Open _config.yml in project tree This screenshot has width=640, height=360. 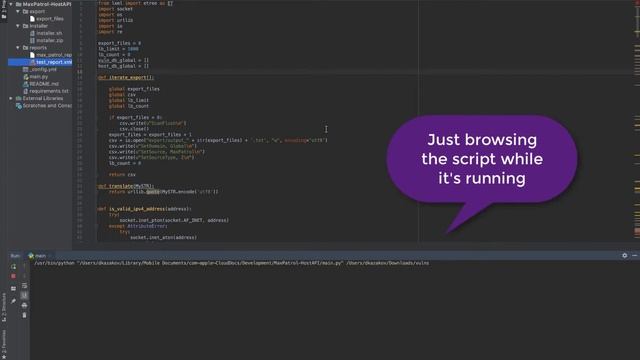click(x=43, y=69)
